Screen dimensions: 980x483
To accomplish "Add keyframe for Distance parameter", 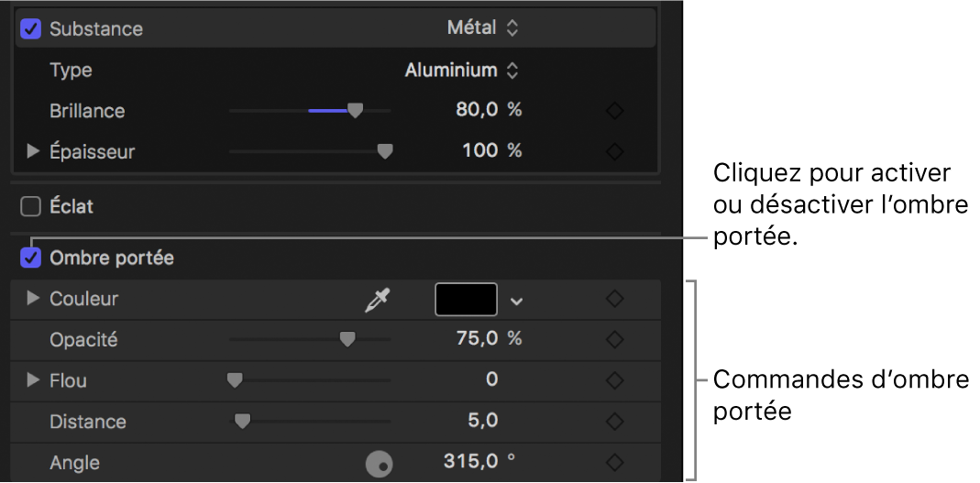I will point(615,422).
